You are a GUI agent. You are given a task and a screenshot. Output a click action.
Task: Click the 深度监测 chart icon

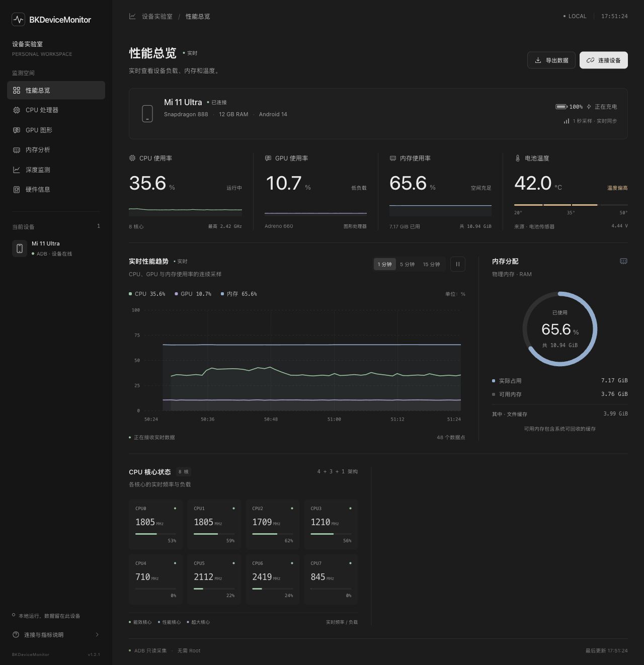(x=17, y=170)
